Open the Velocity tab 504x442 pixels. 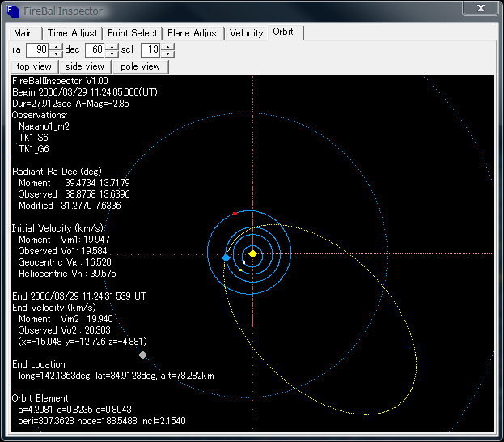[x=246, y=33]
